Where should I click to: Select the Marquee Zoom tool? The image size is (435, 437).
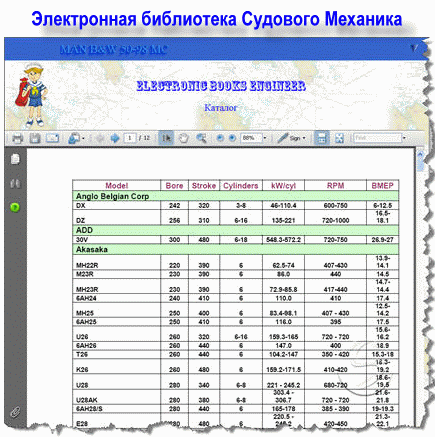[201, 138]
